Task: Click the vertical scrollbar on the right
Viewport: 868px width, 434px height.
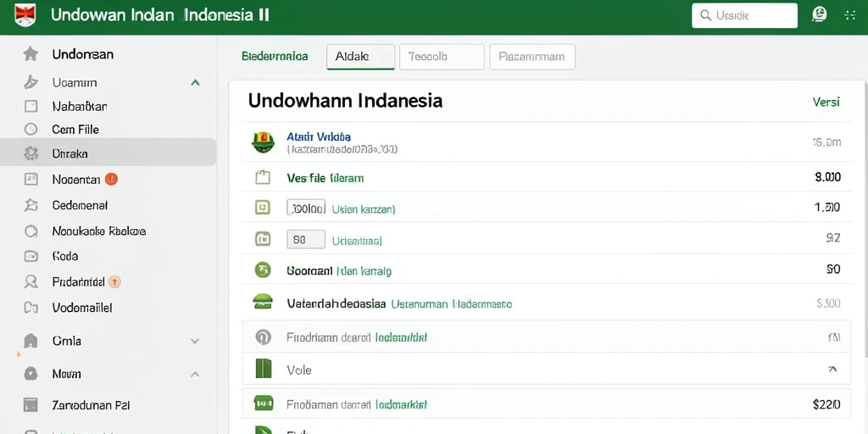Action: 865,221
